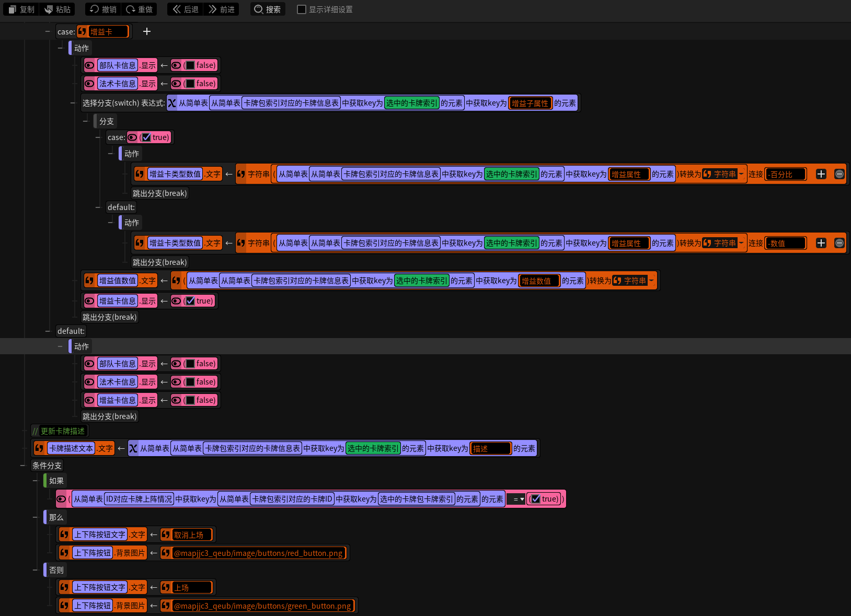Collapse the default: branch tree node

point(48,331)
